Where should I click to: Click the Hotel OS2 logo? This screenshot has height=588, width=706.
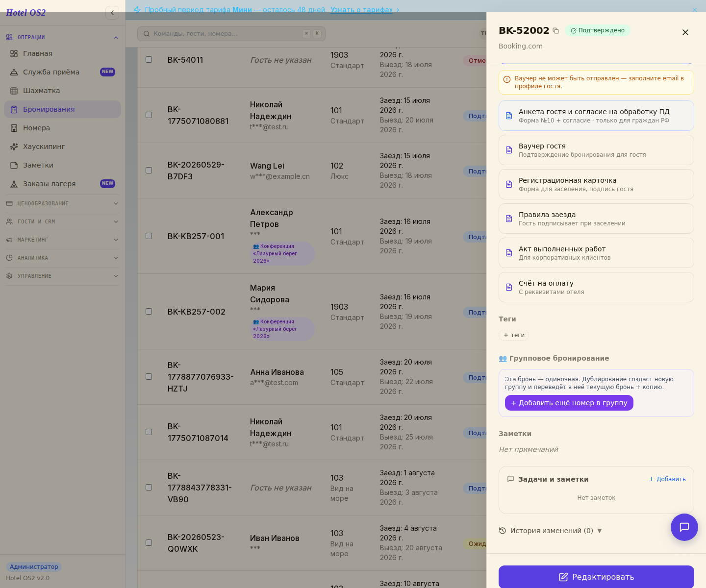point(25,13)
